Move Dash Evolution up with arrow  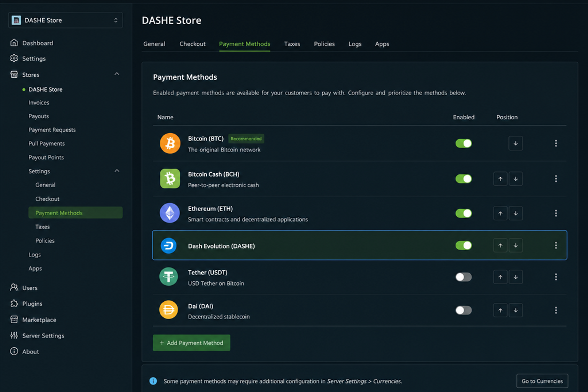(500, 245)
